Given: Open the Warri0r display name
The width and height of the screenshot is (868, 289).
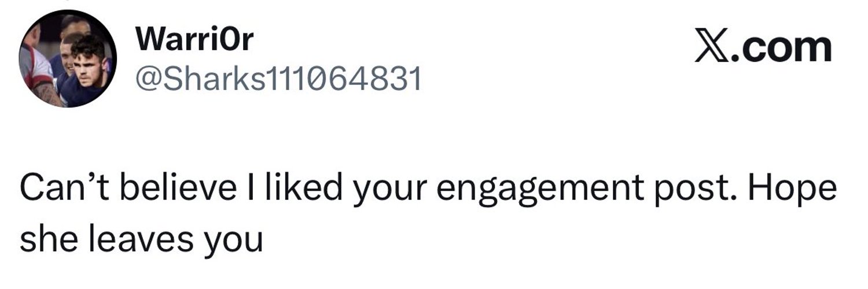Looking at the screenshot, I should click(x=195, y=40).
